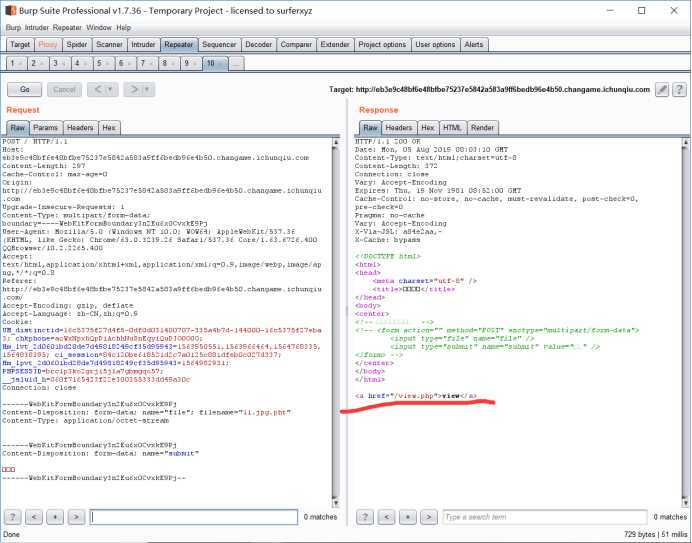Click the Go button to send request
Viewport: 692px width, 543px height.
pyautogui.click(x=24, y=89)
